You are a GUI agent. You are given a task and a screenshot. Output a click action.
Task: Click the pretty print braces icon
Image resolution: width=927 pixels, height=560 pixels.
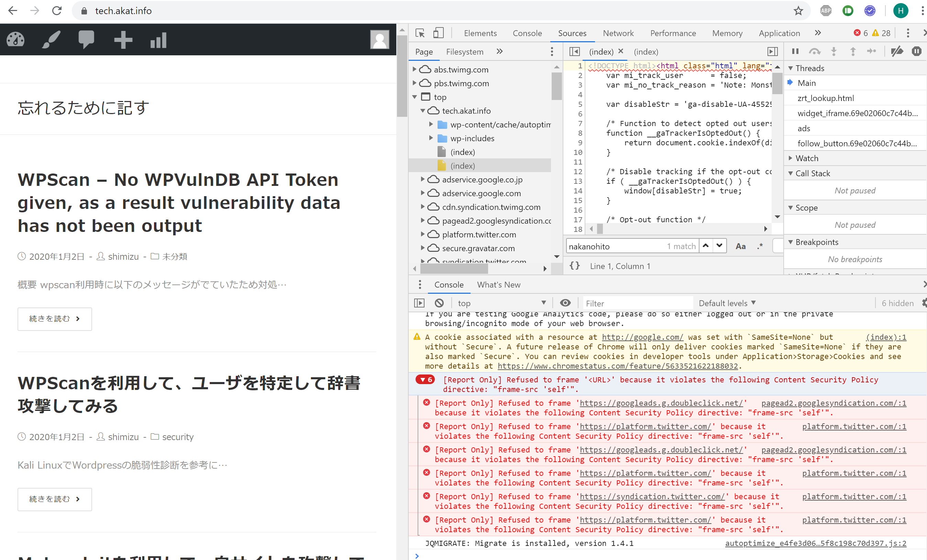click(574, 266)
